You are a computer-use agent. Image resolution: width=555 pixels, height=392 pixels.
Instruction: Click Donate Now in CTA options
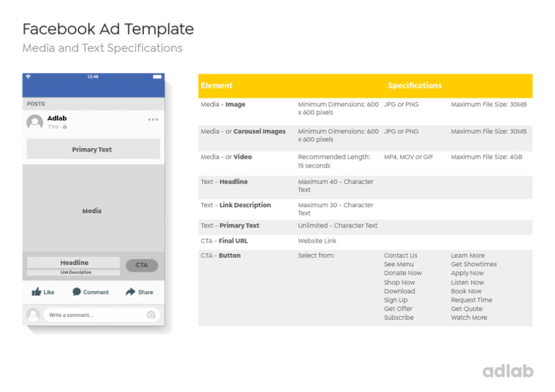pyautogui.click(x=403, y=273)
